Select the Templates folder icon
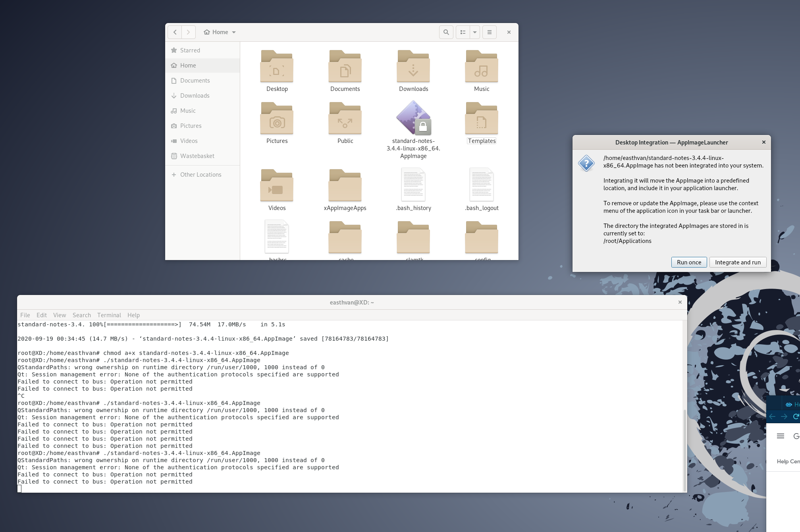Viewport: 800px width, 532px height. [482, 118]
